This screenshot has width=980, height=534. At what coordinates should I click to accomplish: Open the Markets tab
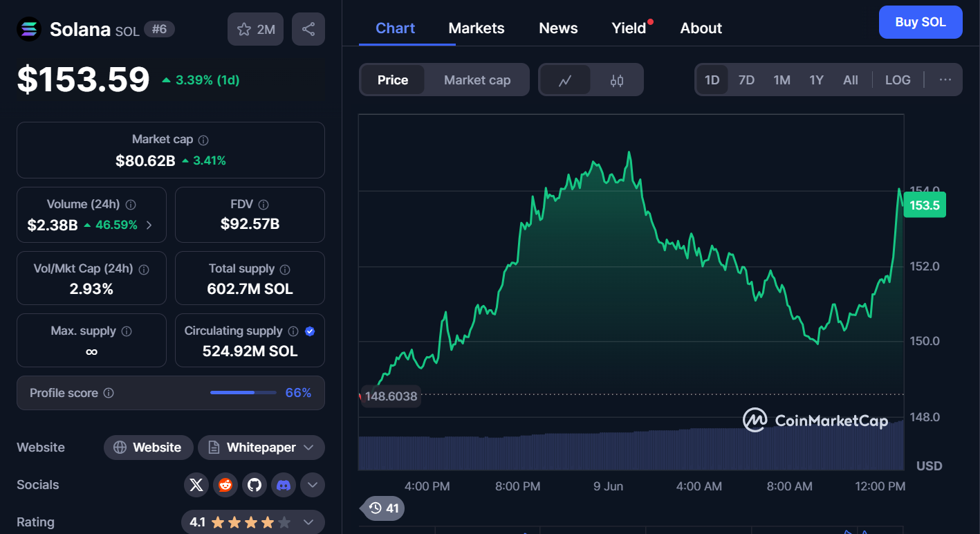[477, 28]
